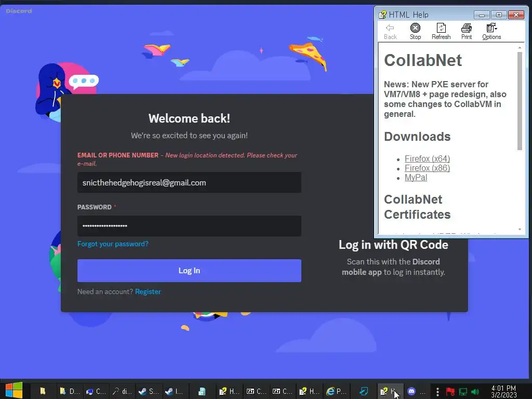Click the 'CollabNet' page heading
Screen dimensions: 532x399
(423, 60)
